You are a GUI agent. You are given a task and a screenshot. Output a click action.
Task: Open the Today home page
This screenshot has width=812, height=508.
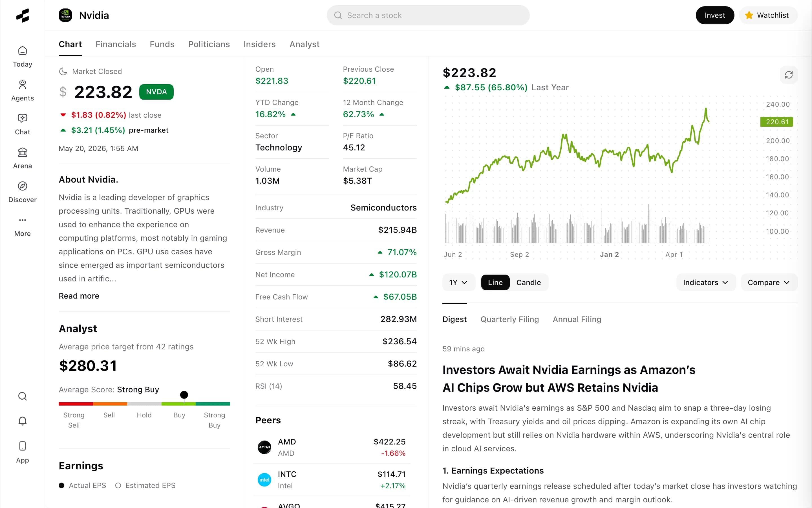point(23,57)
